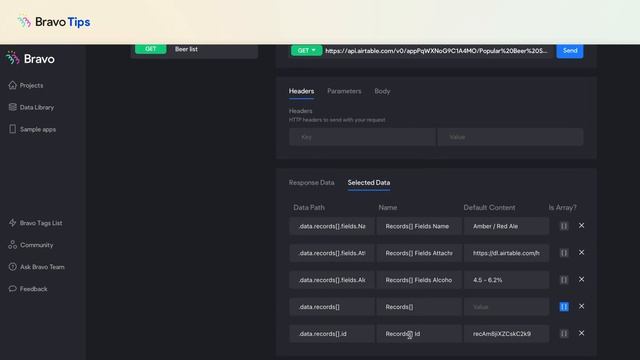
Task: Select the Selected Data tab
Action: [x=369, y=182]
